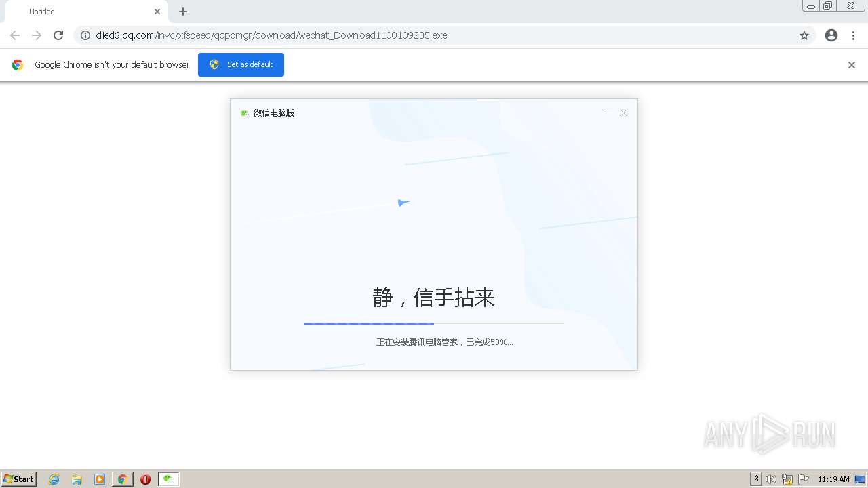Click the "静，信手拈来" slogan text
Viewport: 868px width, 488px height.
(434, 297)
